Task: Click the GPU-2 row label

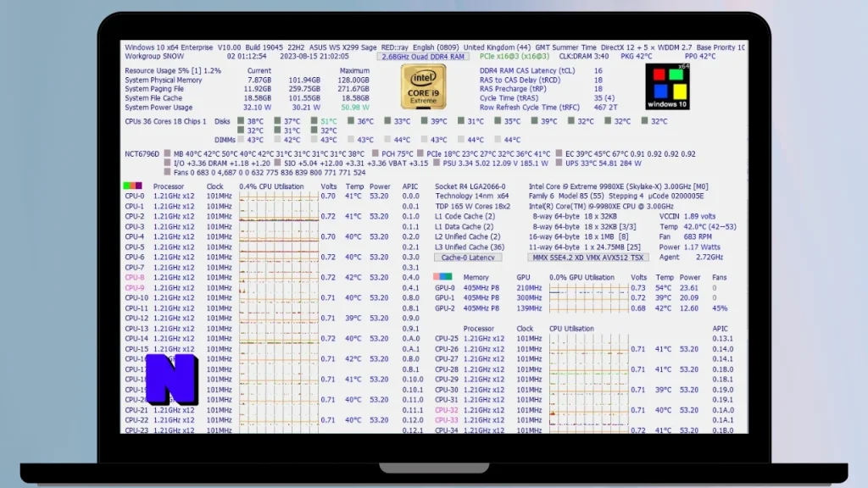Action: (x=444, y=308)
